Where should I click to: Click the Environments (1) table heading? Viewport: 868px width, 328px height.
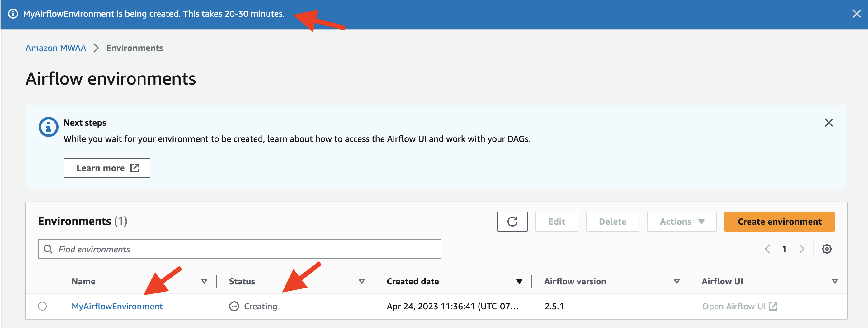(83, 221)
